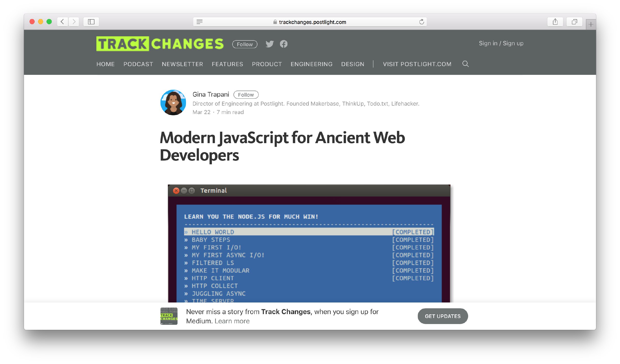Click the GET UPDATES button

point(443,316)
